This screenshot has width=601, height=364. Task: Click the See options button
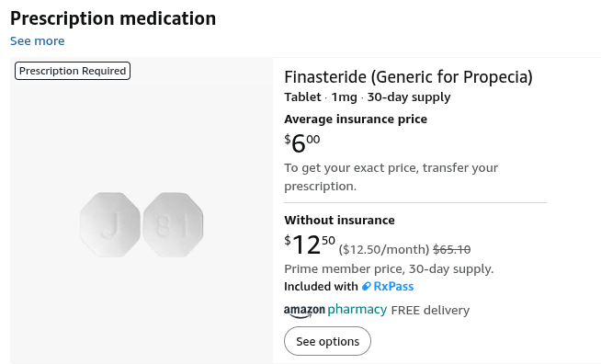[327, 341]
